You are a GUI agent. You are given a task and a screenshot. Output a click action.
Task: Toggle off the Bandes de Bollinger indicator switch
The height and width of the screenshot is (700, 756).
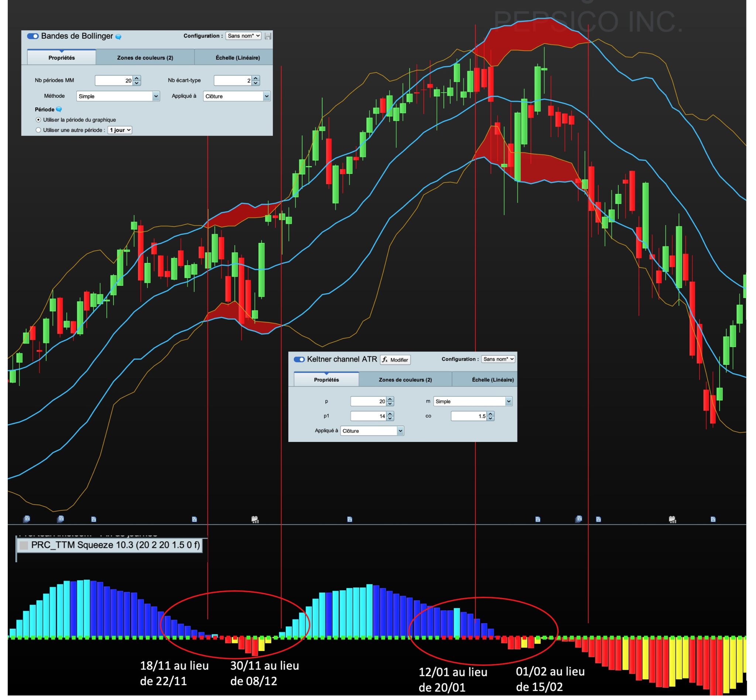33,36
